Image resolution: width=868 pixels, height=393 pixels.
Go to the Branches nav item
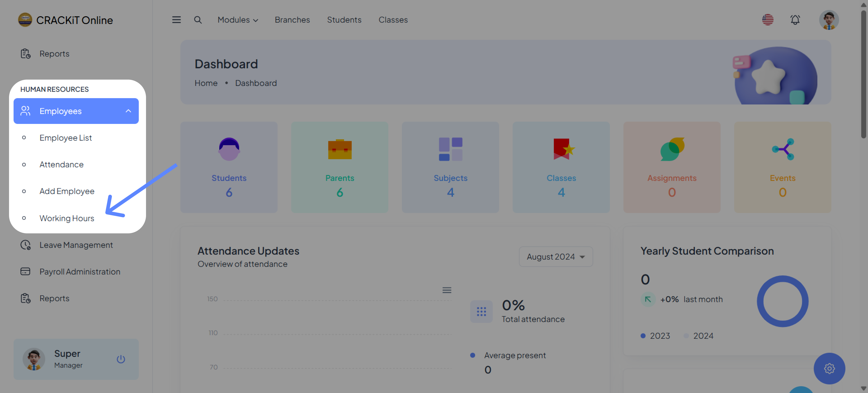point(292,20)
